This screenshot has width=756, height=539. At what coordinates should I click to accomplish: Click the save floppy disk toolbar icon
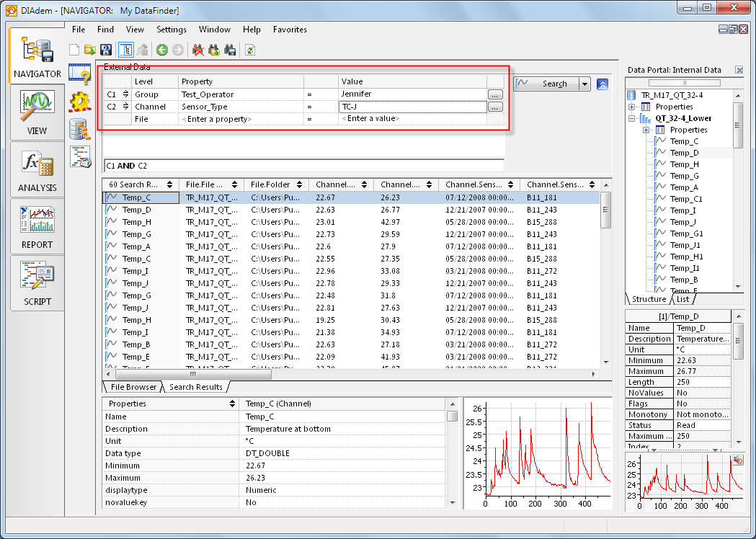(106, 50)
